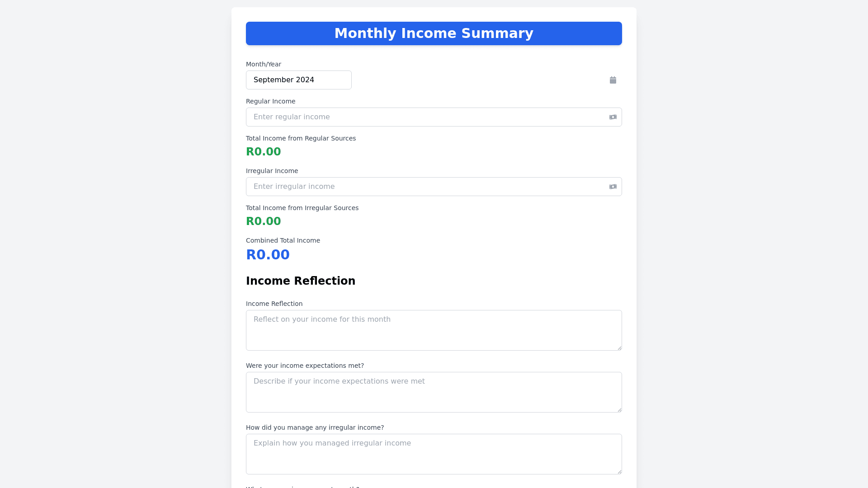Click the Monthly Income Summary header banner

click(434, 33)
